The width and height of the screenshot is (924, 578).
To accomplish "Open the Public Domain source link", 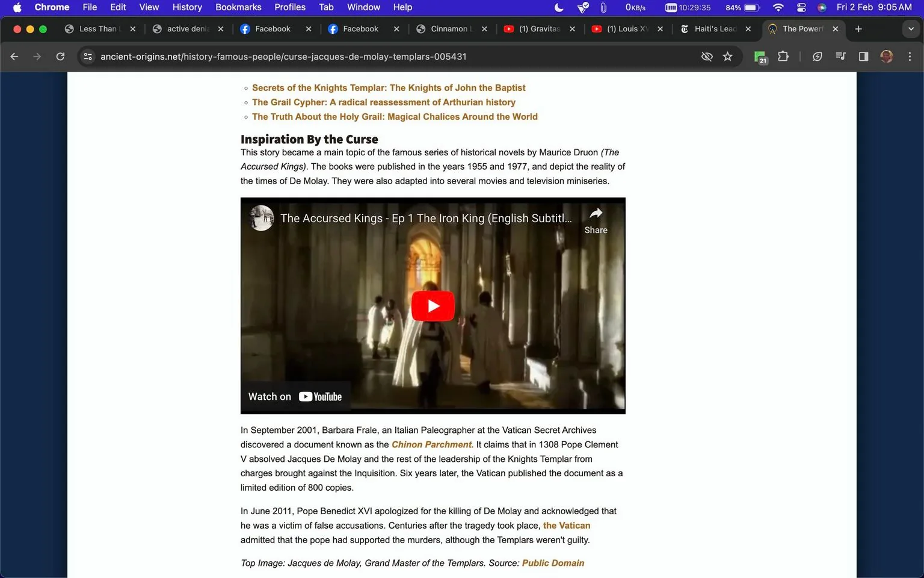I will tap(553, 563).
